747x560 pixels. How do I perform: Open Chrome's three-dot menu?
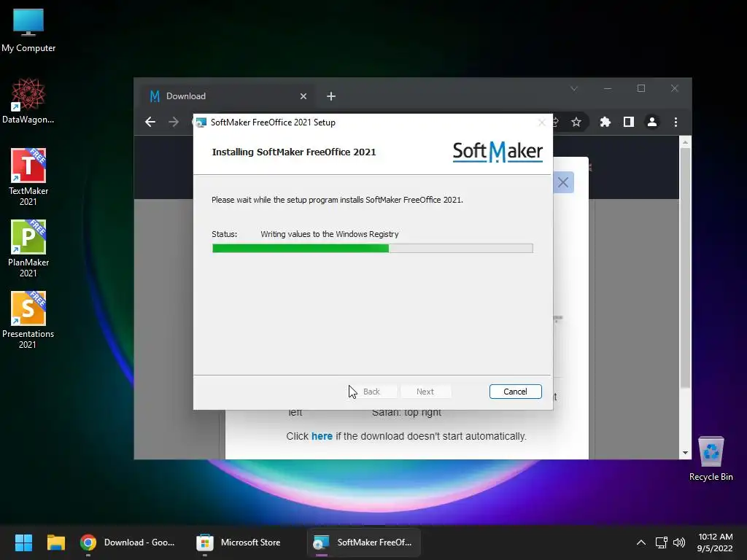pos(676,122)
